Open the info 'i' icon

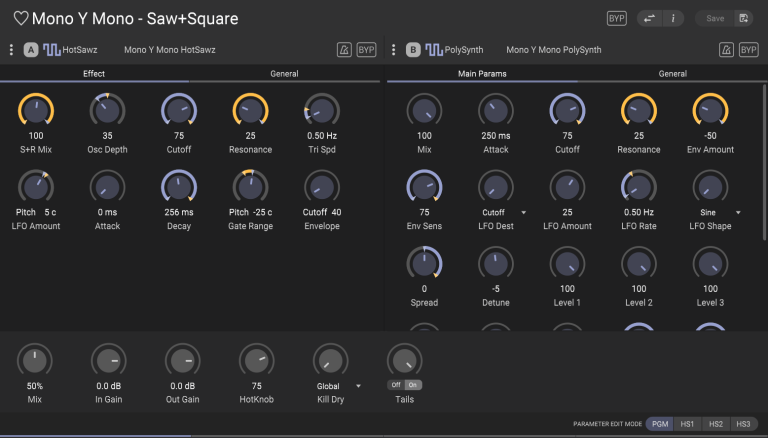(x=673, y=19)
